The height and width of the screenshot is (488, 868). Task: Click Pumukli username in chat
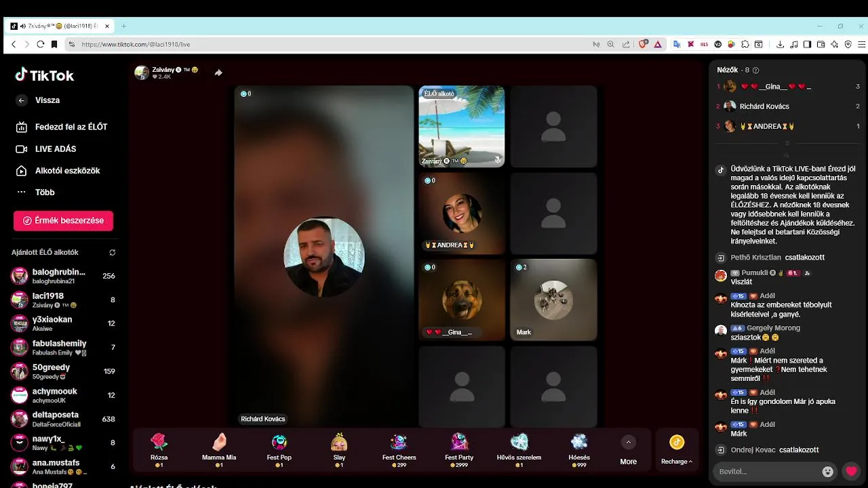click(x=755, y=272)
